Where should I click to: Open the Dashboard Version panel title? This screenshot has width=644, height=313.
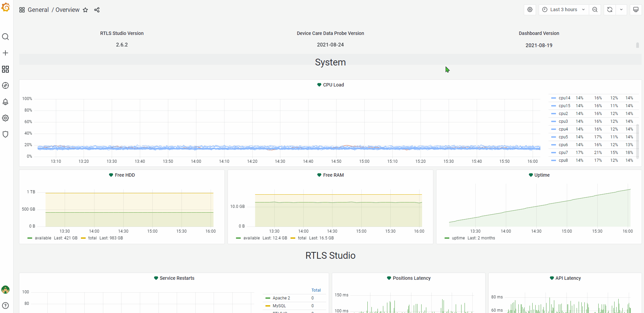(x=539, y=33)
